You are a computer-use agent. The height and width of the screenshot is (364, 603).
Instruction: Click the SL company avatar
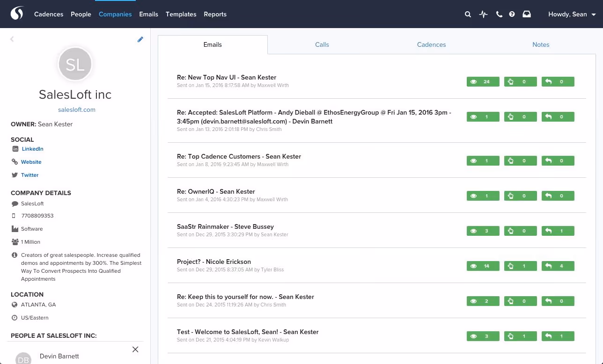click(75, 64)
